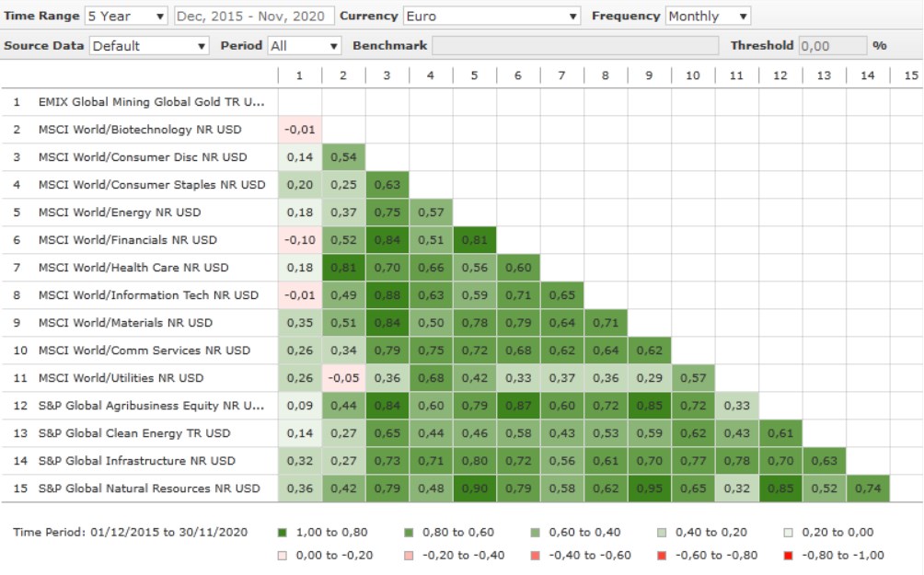Select the -0,10 correlation cell
Screen dimensions: 924x575
point(300,240)
